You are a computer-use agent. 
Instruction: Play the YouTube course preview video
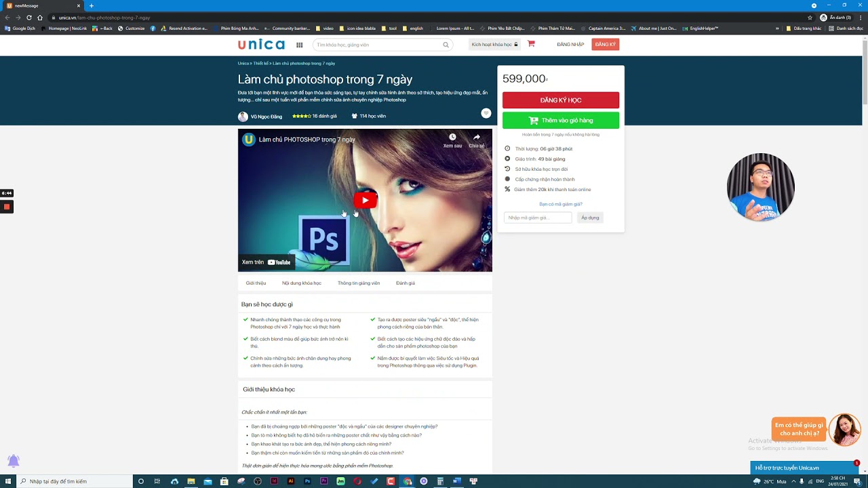(365, 200)
